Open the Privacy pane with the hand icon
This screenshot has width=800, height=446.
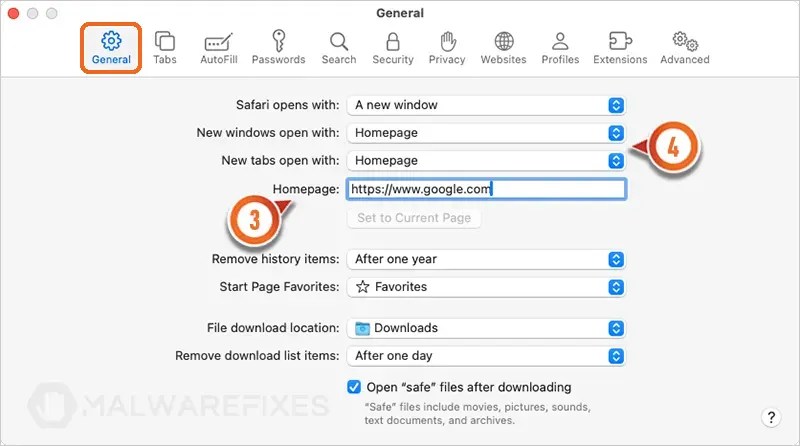[447, 48]
